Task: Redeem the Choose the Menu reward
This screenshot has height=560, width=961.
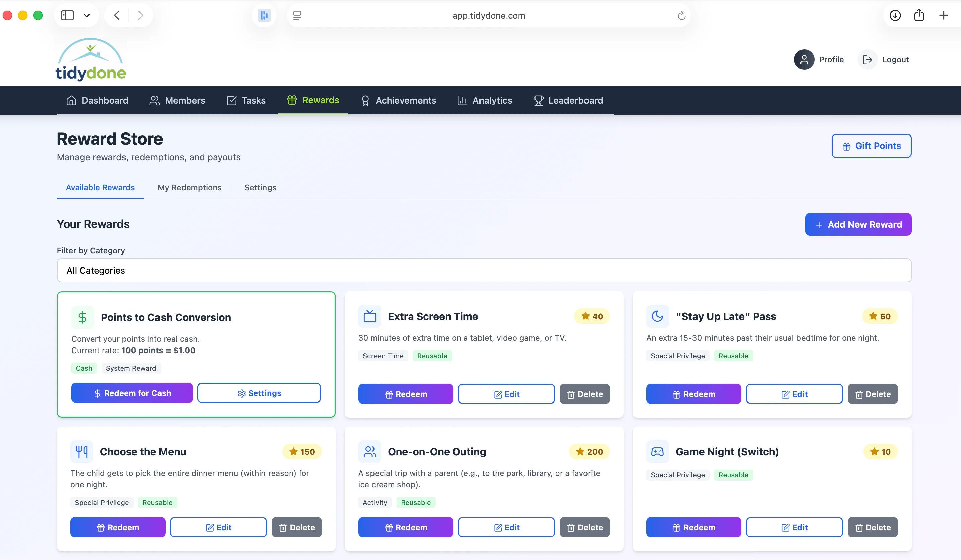Action: pos(118,528)
